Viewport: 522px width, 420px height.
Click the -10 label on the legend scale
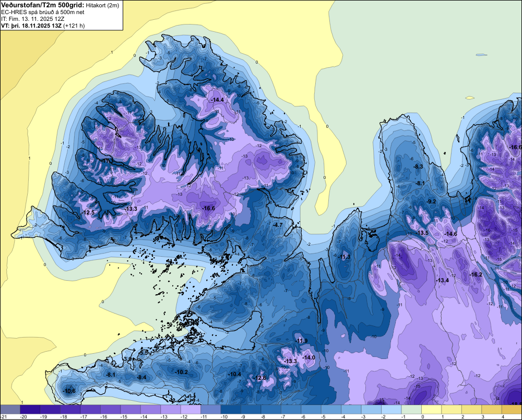click(x=224, y=417)
